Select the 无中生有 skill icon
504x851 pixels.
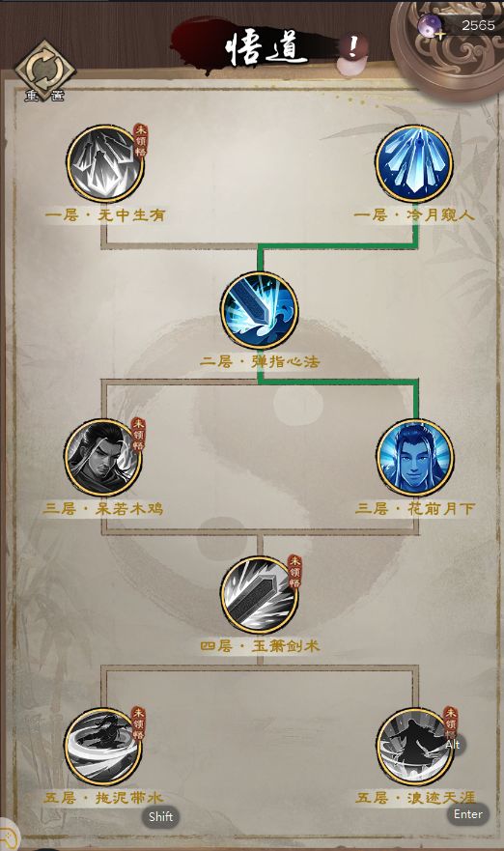(105, 164)
